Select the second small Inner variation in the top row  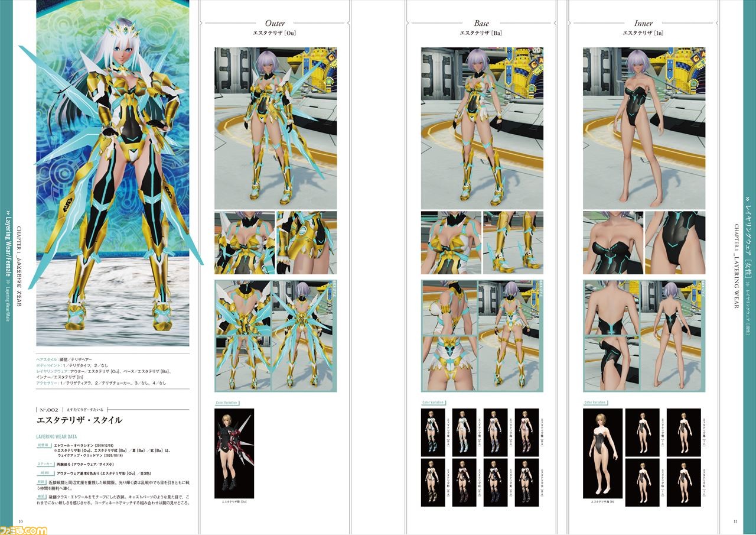tap(684, 432)
